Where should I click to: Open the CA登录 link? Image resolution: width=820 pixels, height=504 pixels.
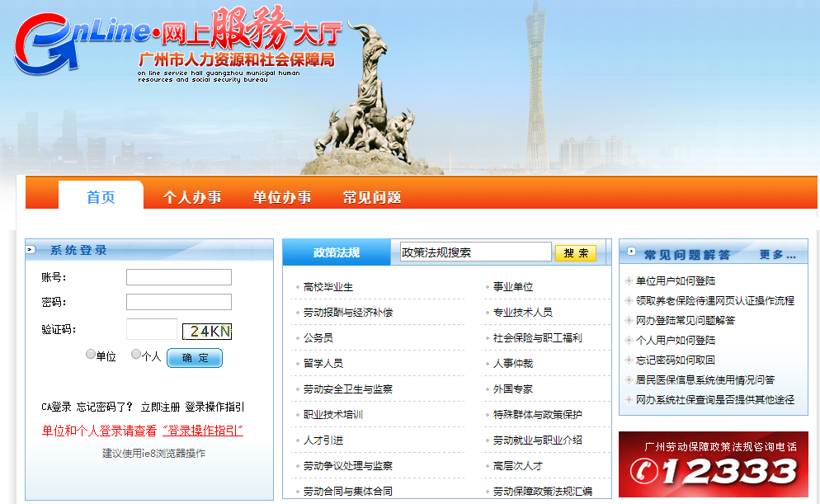pyautogui.click(x=56, y=407)
